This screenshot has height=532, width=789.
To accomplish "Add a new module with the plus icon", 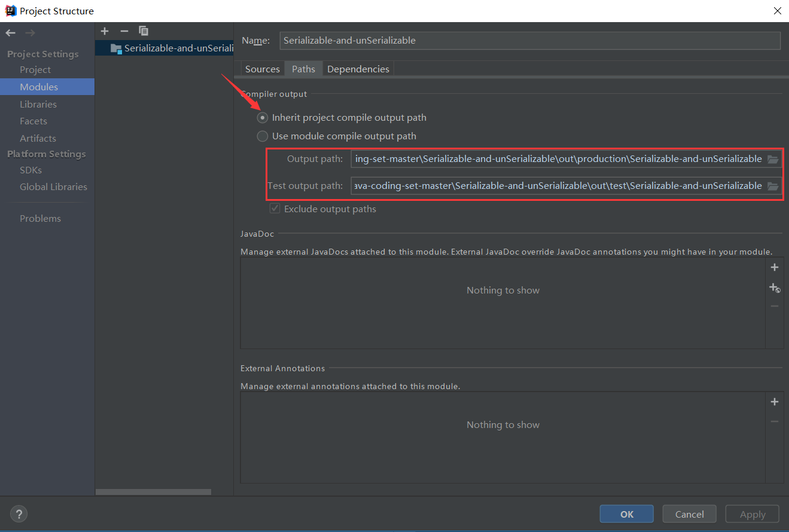I will tap(105, 30).
